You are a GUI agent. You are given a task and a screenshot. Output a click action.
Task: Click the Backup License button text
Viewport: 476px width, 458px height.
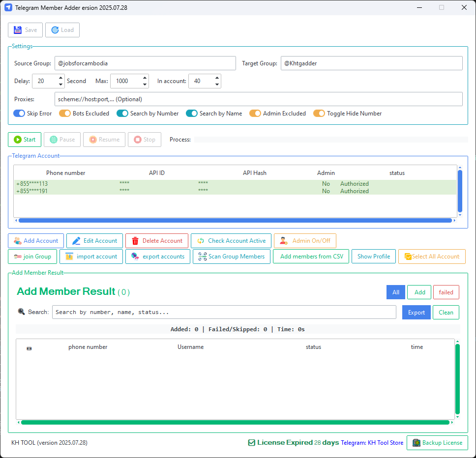point(442,443)
